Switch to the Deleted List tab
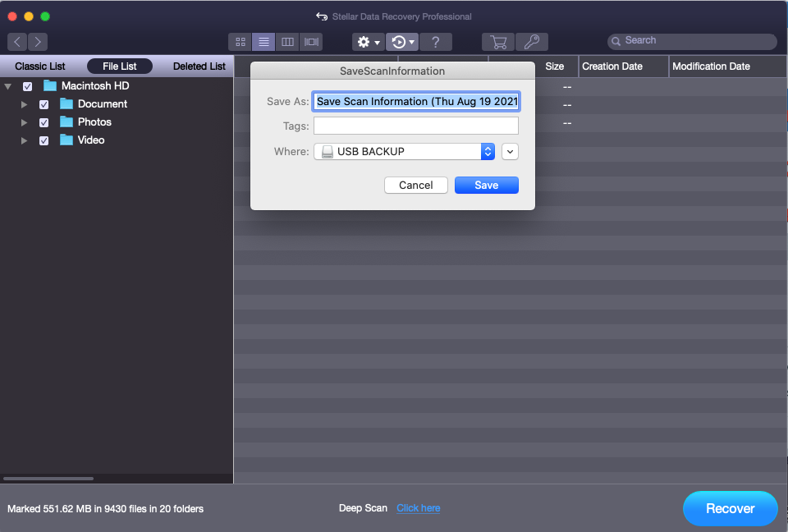Image resolution: width=788 pixels, height=532 pixels. [x=199, y=66]
